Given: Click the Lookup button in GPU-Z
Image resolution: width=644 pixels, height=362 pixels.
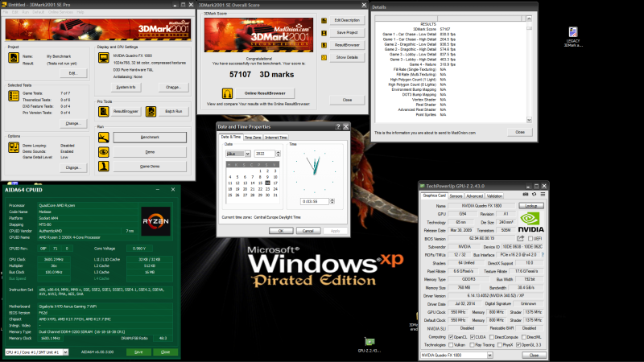Looking at the screenshot, I should (531, 206).
